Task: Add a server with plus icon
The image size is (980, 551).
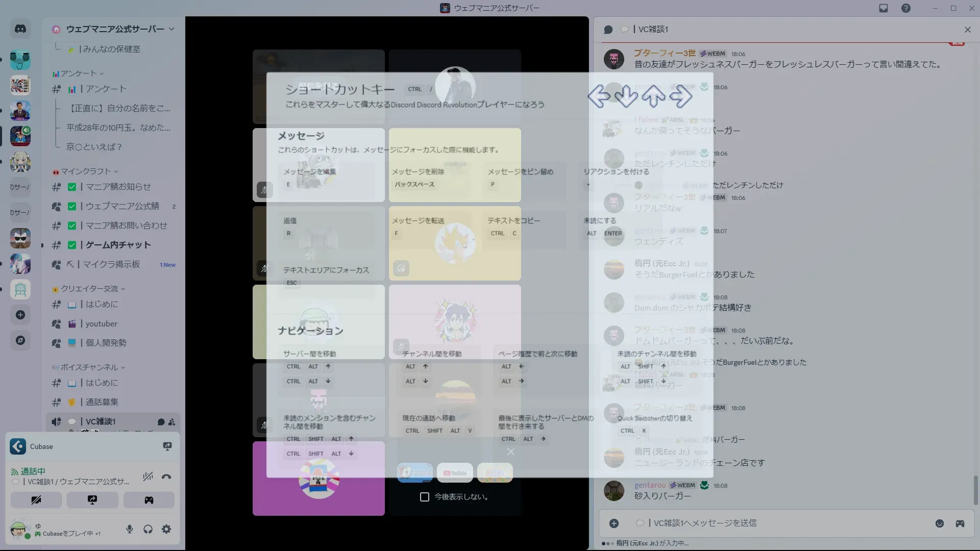Action: pyautogui.click(x=20, y=315)
